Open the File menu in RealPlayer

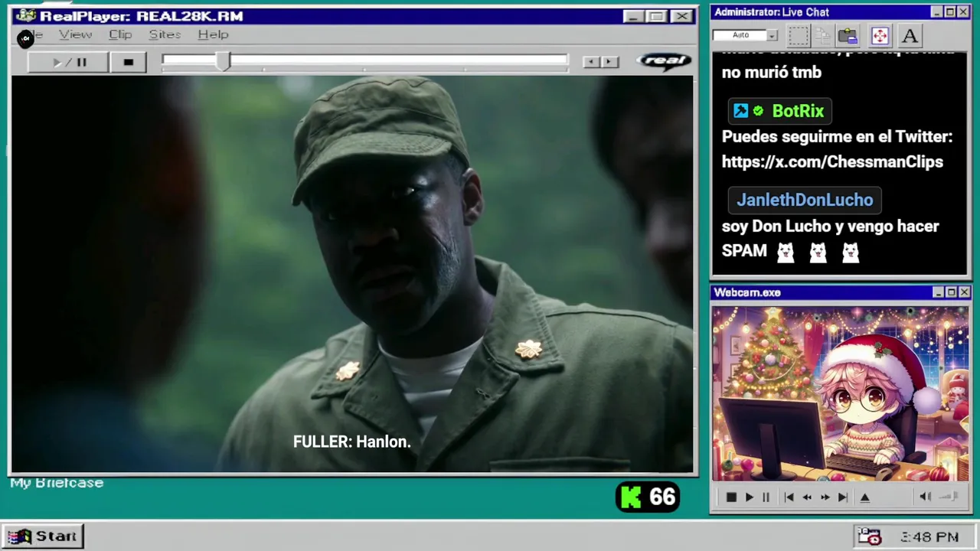31,35
